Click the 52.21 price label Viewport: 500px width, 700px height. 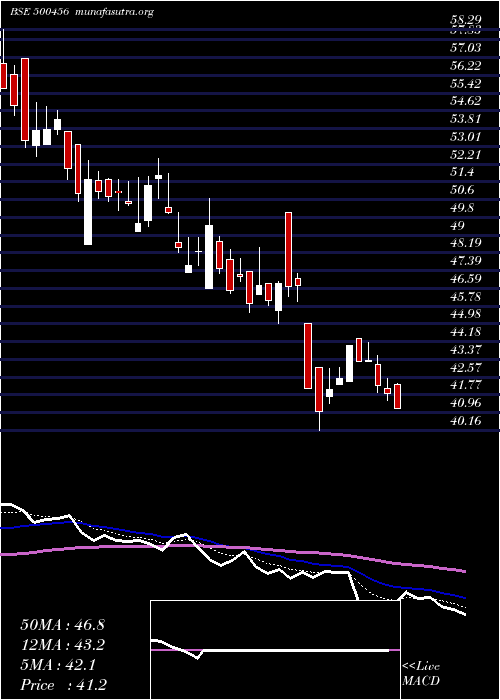[x=466, y=154]
